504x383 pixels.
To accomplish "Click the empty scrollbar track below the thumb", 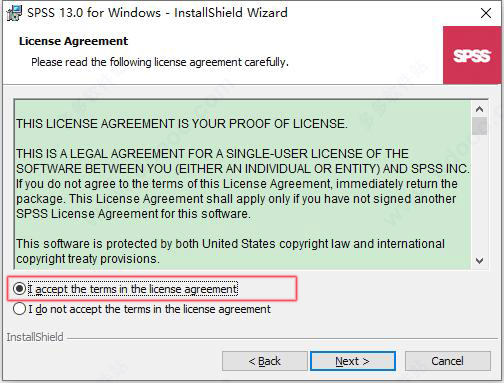I will click(479, 193).
